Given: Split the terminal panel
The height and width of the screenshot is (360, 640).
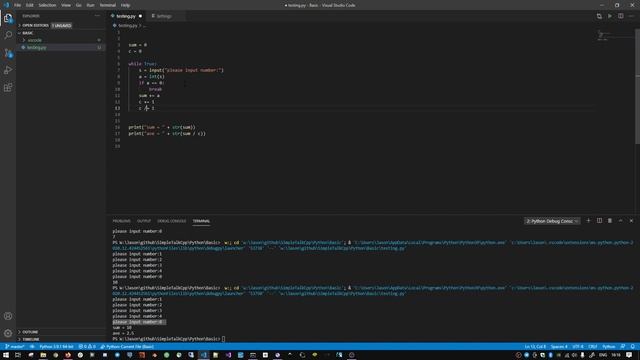Looking at the screenshot, I should 599,221.
